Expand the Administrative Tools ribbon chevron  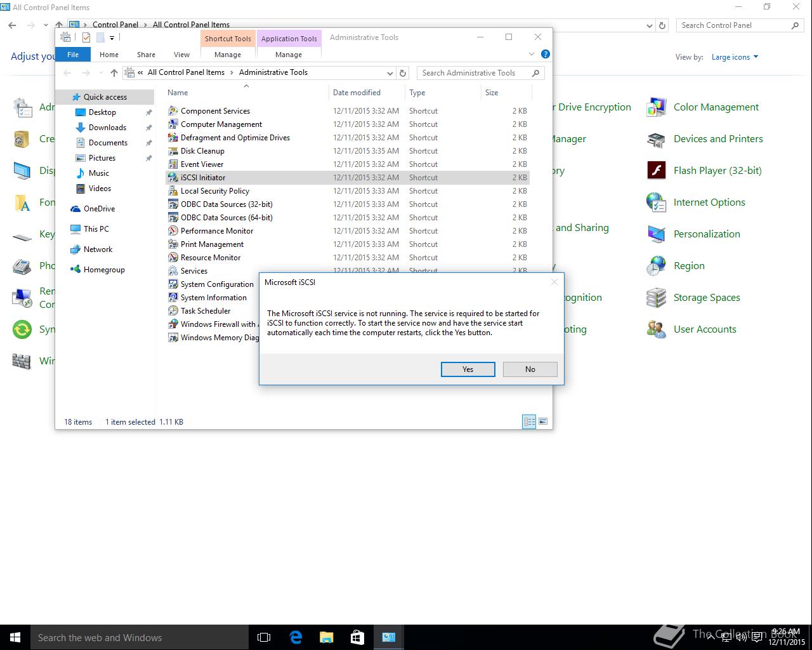[x=532, y=55]
